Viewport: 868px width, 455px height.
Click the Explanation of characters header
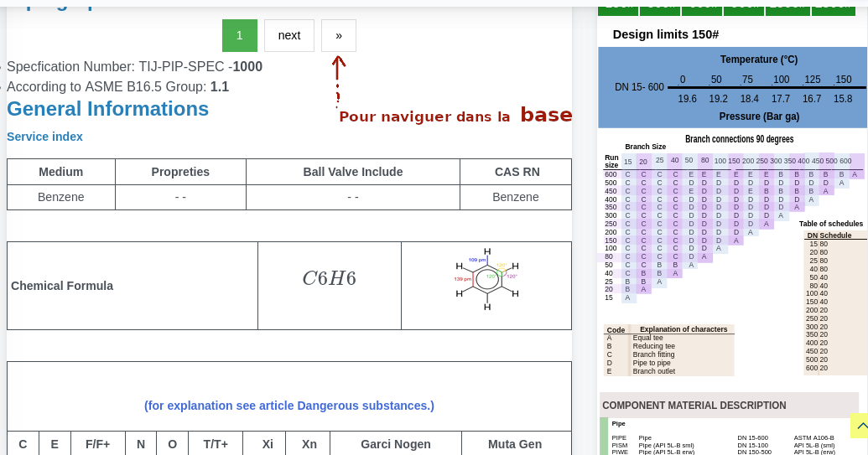click(683, 329)
